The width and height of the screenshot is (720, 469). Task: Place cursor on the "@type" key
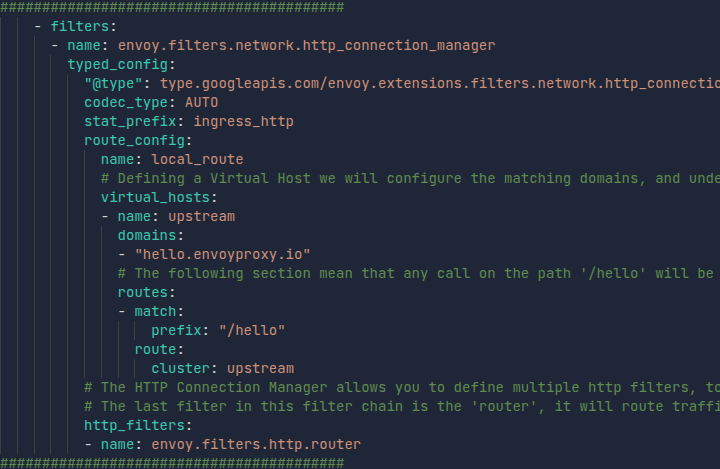pos(113,83)
